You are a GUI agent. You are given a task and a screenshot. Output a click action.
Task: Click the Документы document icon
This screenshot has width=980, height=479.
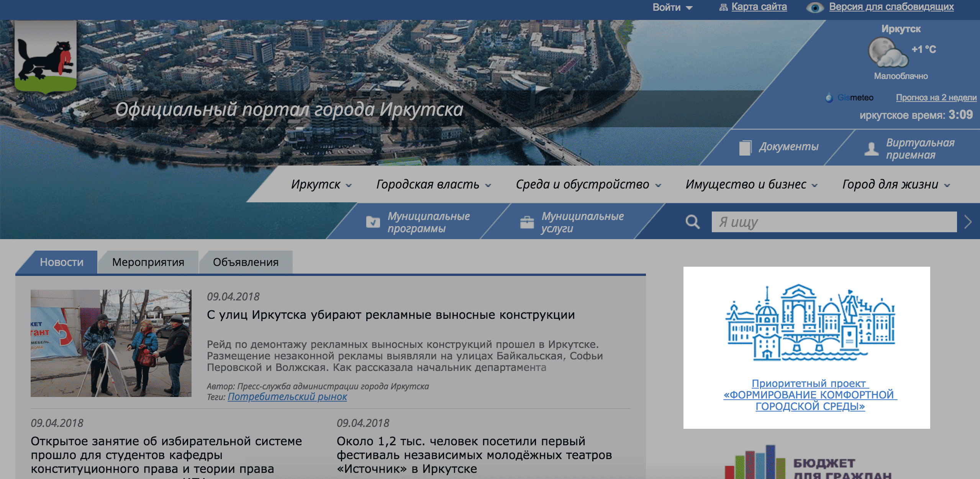coord(745,148)
